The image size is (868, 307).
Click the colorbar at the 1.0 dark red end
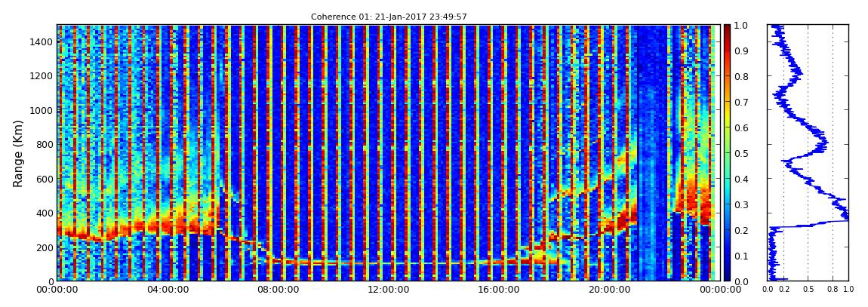click(727, 27)
